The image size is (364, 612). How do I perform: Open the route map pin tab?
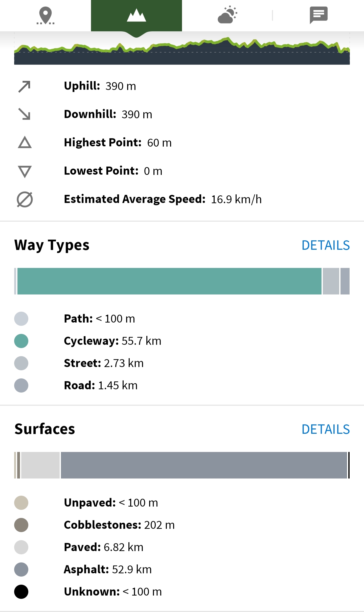[45, 16]
